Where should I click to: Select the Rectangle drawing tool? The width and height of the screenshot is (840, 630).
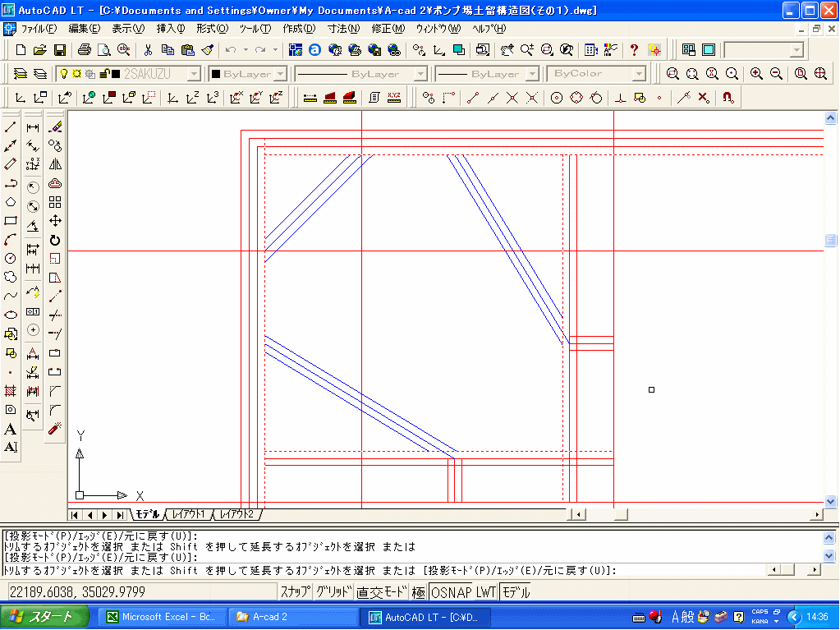tap(10, 221)
